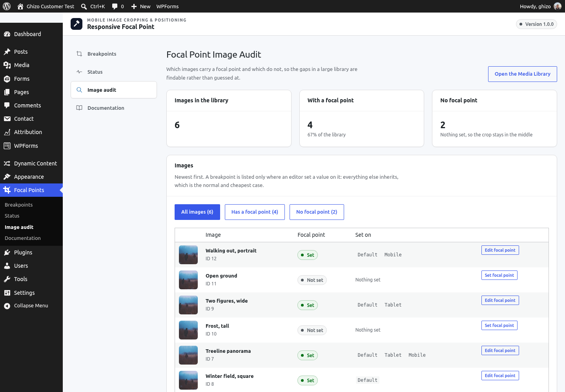Click the plus icon beside New
The image size is (565, 392).
(134, 6)
